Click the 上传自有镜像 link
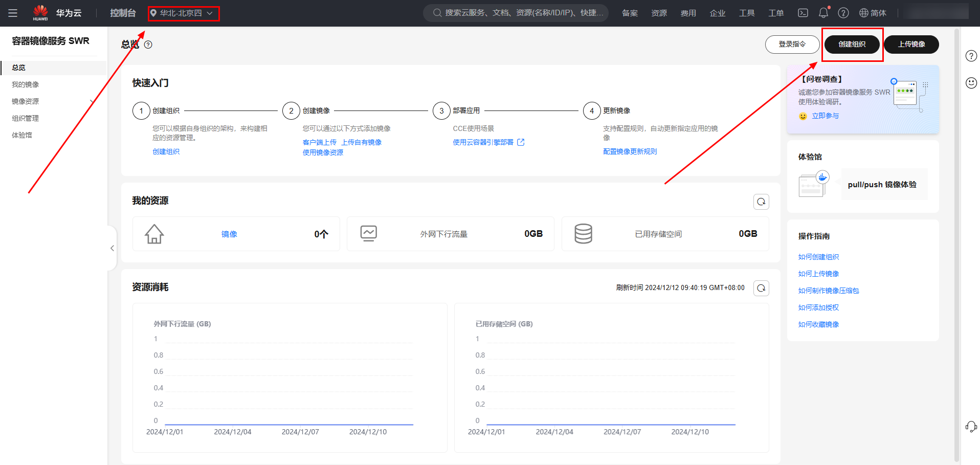 tap(362, 142)
